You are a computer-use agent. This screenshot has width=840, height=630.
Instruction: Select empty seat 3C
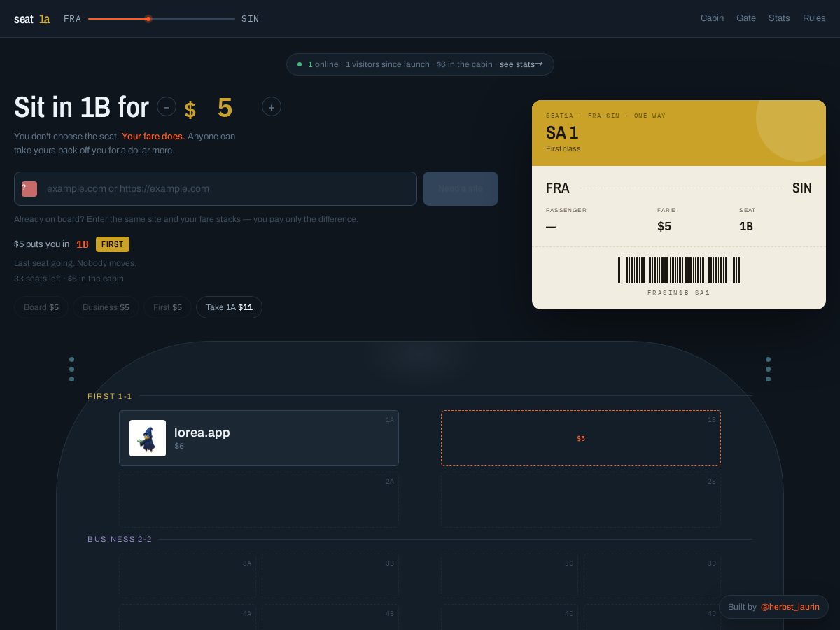pos(510,576)
